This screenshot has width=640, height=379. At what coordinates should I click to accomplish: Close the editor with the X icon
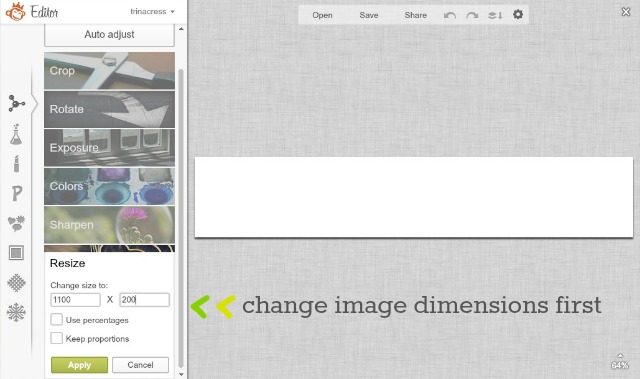[x=626, y=12]
